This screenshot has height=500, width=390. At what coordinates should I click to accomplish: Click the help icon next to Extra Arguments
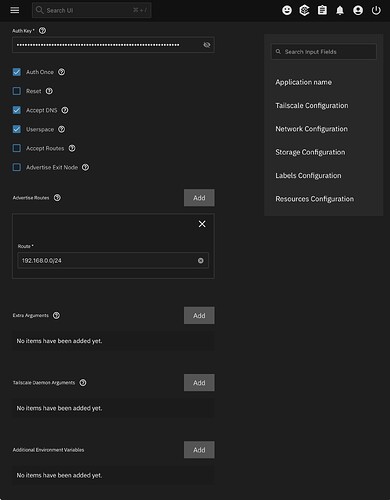pyautogui.click(x=57, y=315)
